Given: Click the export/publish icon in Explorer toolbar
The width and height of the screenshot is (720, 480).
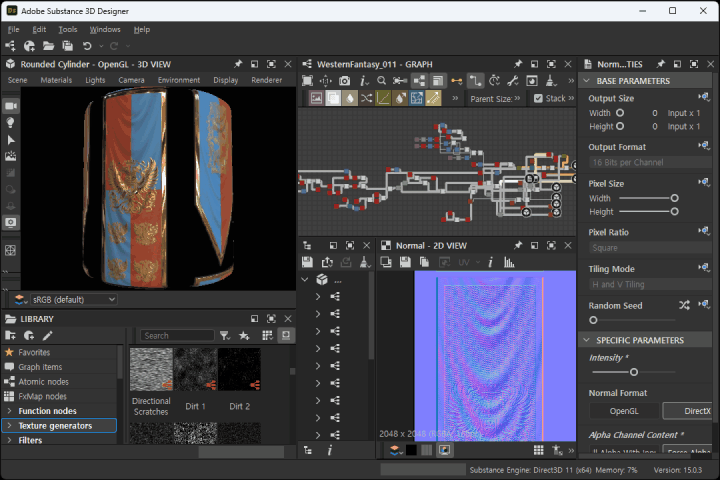Looking at the screenshot, I should 327,262.
